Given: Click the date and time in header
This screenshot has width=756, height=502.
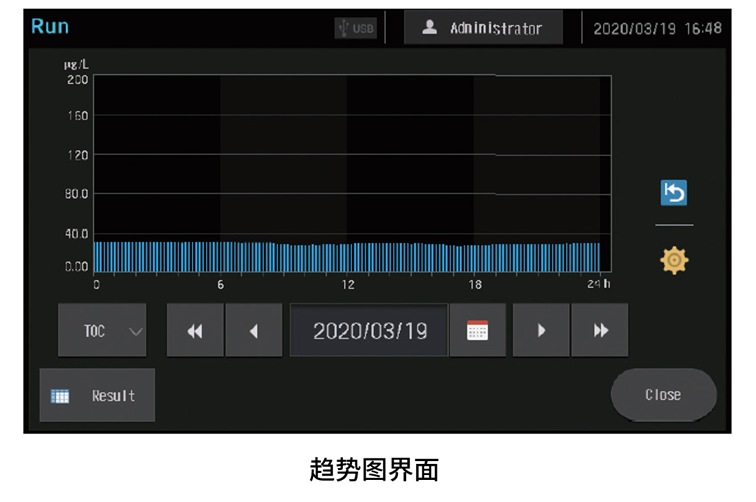Looking at the screenshot, I should [657, 28].
